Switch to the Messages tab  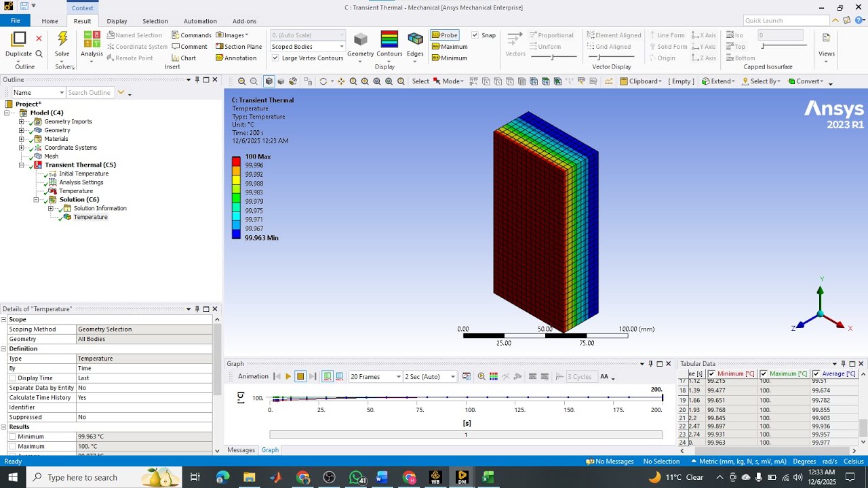(x=241, y=450)
